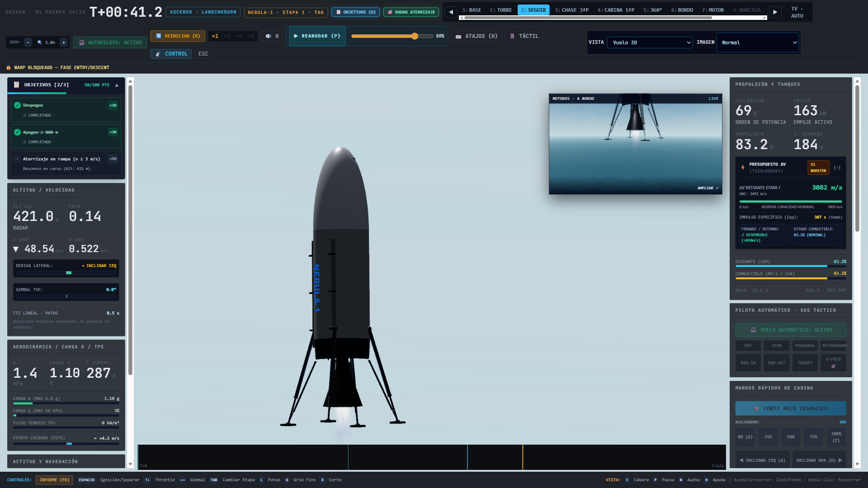Screen dimensions: 868x488
Task: Click Inclinar Izq (A) button
Action: pyautogui.click(x=762, y=460)
